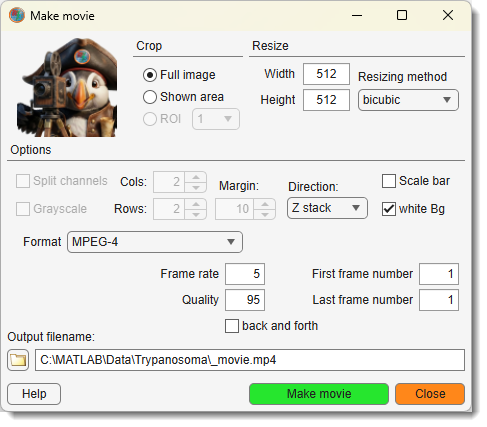487x427 pixels.
Task: Click the Resize section label
Action: 270,46
